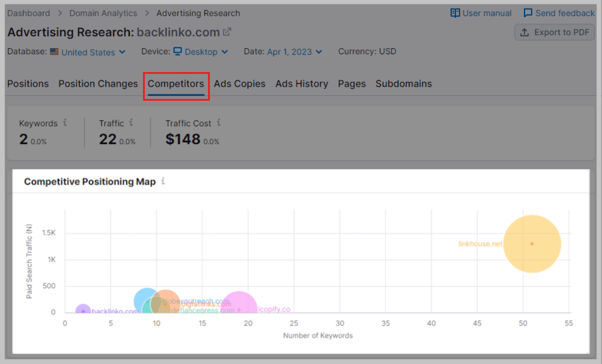
Task: Click the Competitive Positioning Map heading
Action: tap(90, 182)
